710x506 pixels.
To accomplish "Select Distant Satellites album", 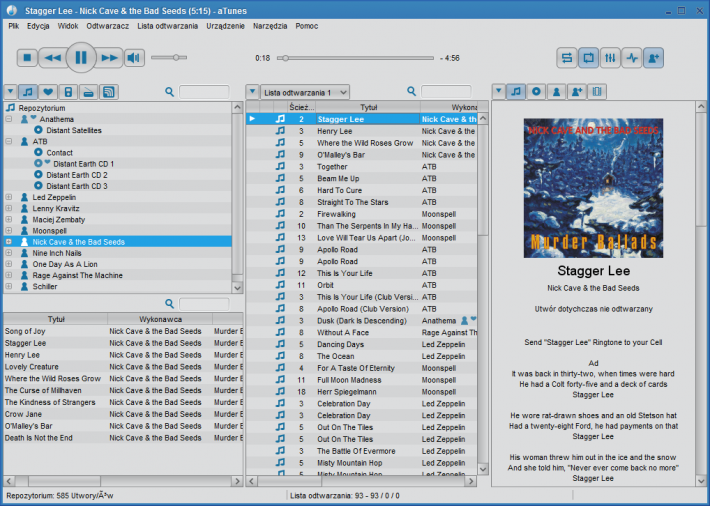I will pyautogui.click(x=74, y=130).
